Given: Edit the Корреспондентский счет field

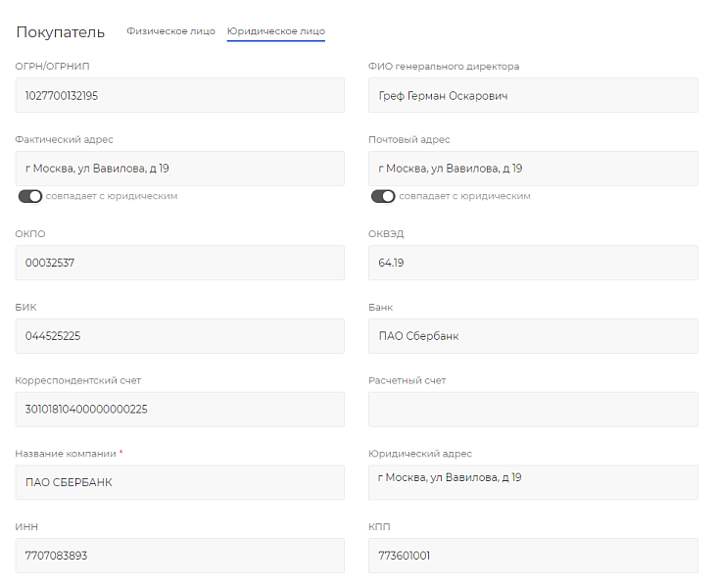Looking at the screenshot, I should [x=180, y=410].
